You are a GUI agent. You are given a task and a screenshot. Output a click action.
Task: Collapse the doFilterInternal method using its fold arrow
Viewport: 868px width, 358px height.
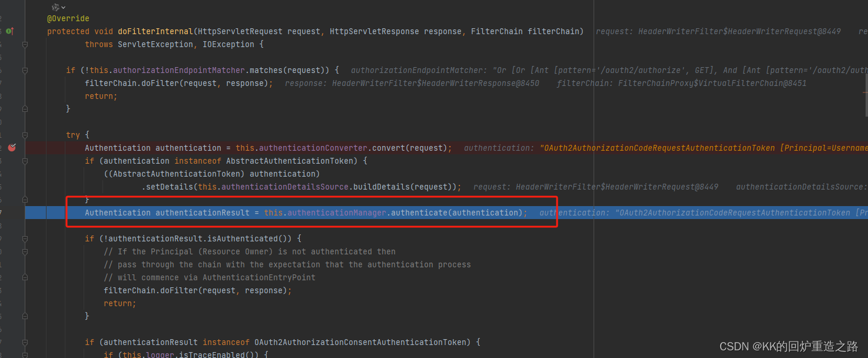pos(25,44)
